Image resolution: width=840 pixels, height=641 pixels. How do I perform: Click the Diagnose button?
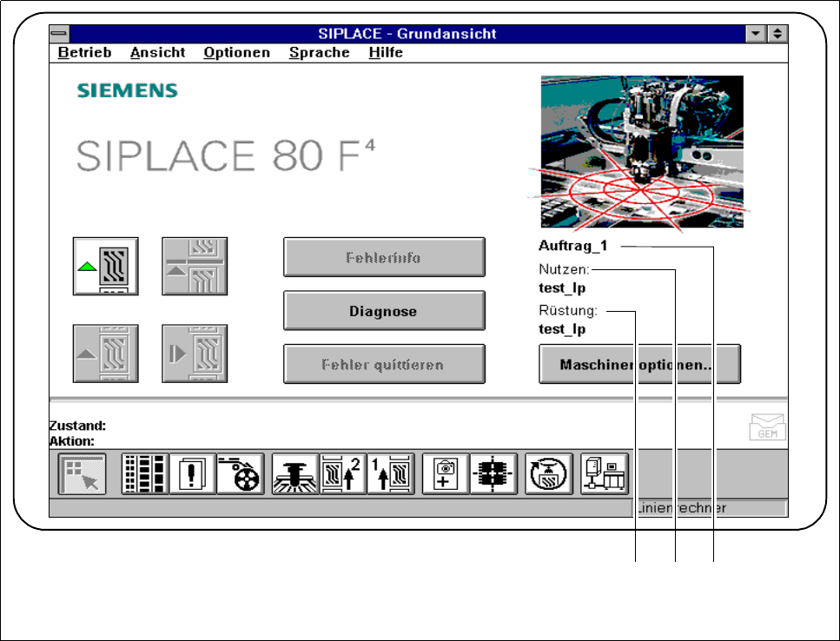coord(384,311)
